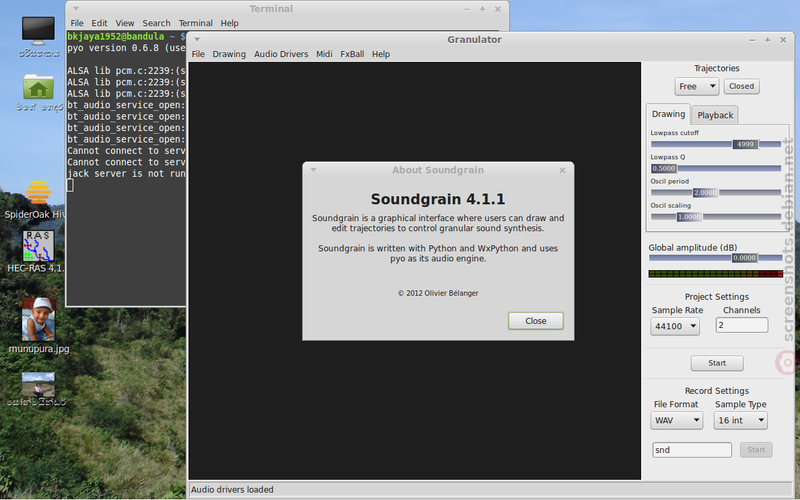Launch HEC-RAS 4.1 desktop icon

pyautogui.click(x=38, y=246)
